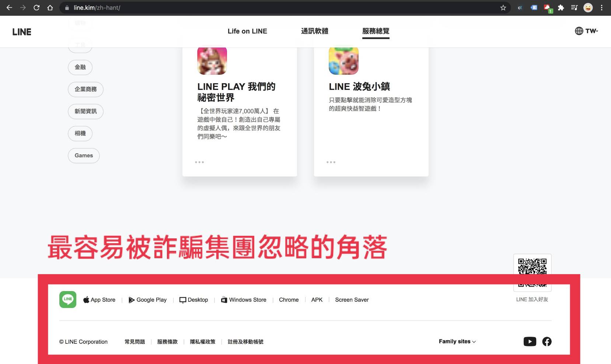Open the LINE 波兔小鎮 card title
The height and width of the screenshot is (364, 611).
(x=359, y=87)
